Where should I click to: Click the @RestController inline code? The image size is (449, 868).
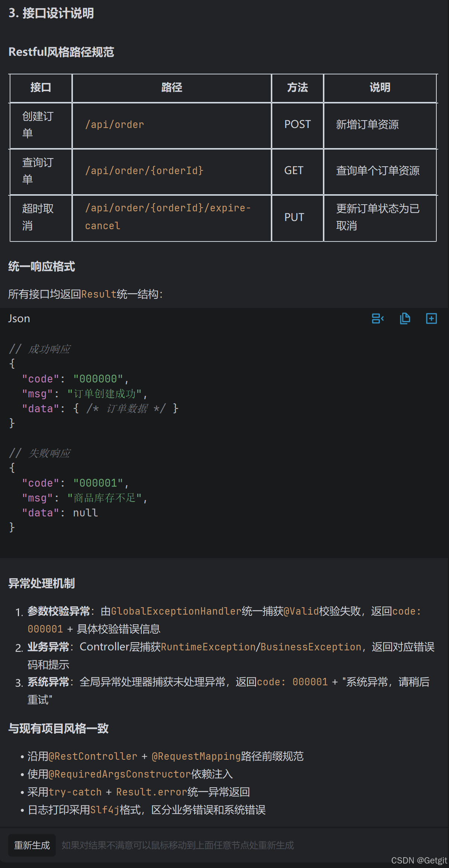93,756
